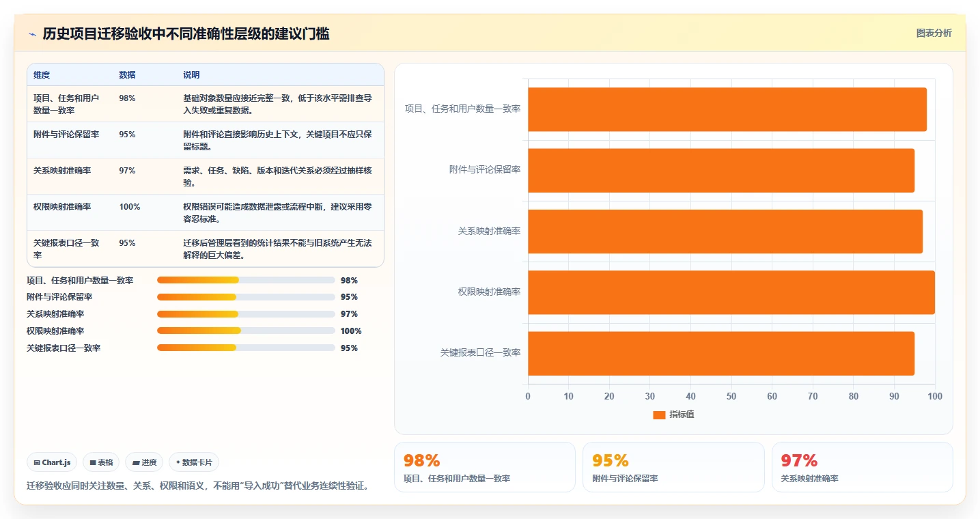The image size is (980, 519).
Task: Select the 数据卡片 tag chip
Action: point(194,462)
